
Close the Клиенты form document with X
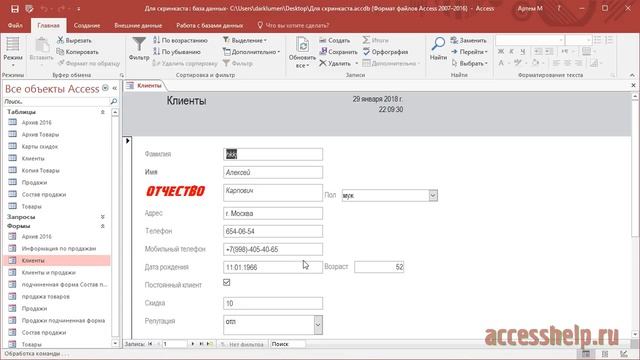click(x=633, y=85)
